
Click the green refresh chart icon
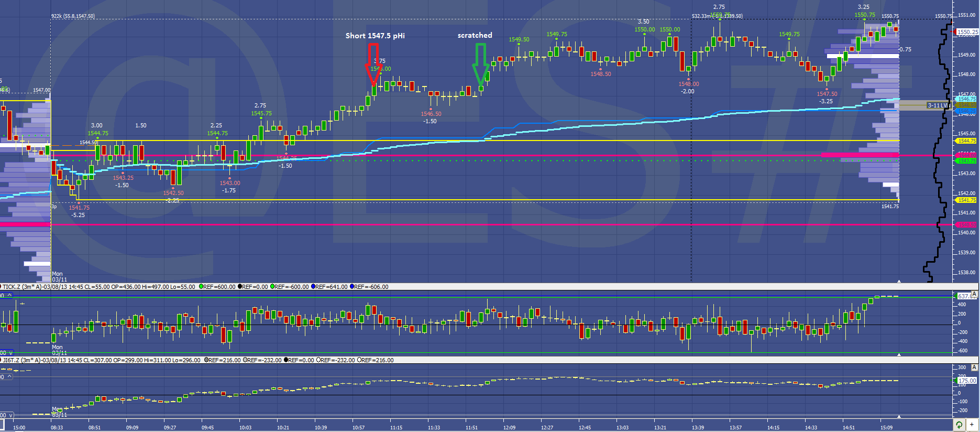(x=959, y=425)
